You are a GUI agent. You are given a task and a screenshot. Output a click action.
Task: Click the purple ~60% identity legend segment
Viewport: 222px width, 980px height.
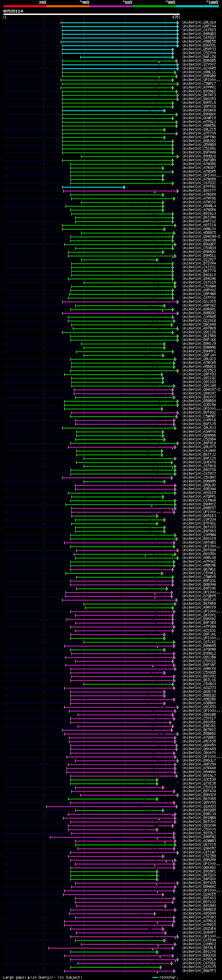point(111,6)
